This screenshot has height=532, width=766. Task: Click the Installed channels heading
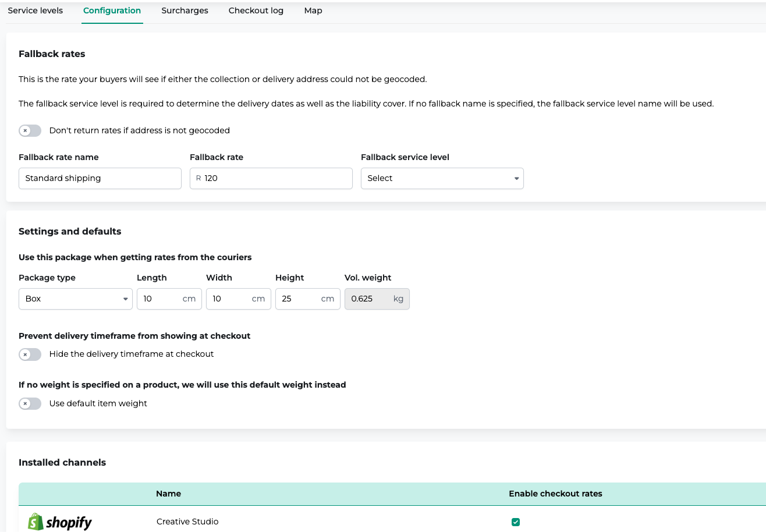[62, 463]
